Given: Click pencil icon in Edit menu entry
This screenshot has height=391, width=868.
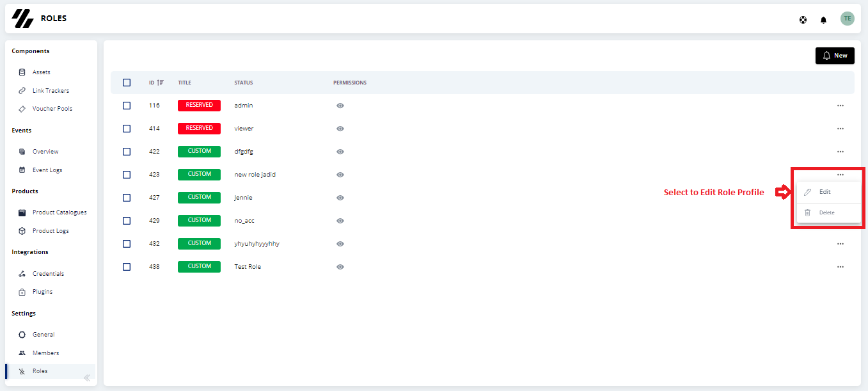Looking at the screenshot, I should click(807, 192).
